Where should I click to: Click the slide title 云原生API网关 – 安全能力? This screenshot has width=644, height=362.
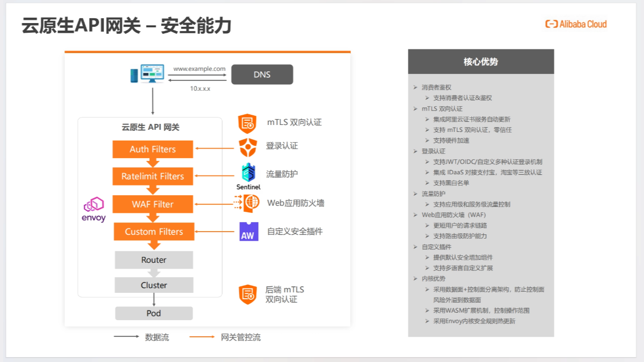tap(127, 25)
